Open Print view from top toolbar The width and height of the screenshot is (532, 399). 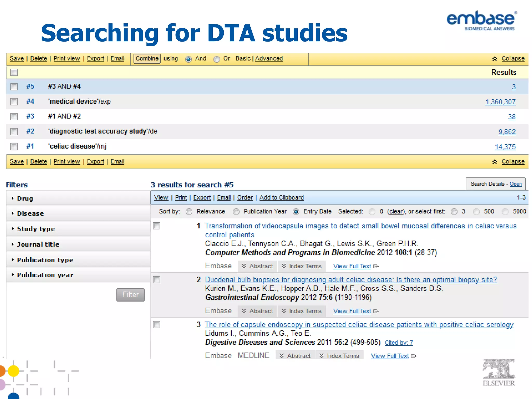(67, 59)
